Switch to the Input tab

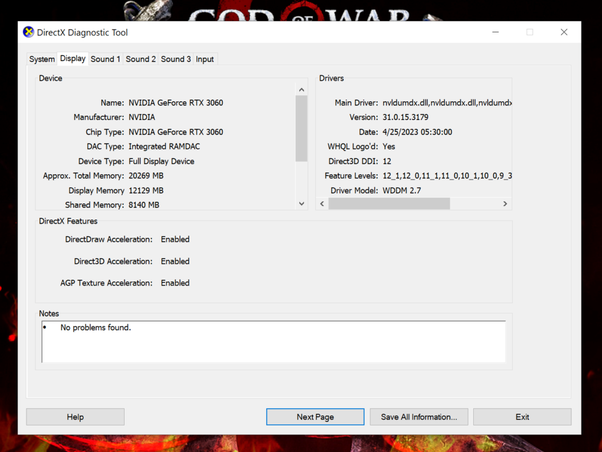tap(205, 59)
